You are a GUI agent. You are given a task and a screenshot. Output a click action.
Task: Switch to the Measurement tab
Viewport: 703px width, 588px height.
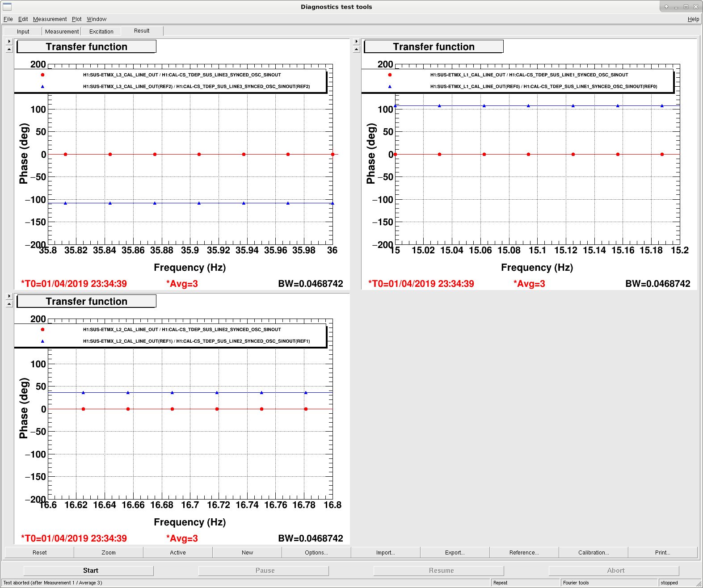point(62,31)
